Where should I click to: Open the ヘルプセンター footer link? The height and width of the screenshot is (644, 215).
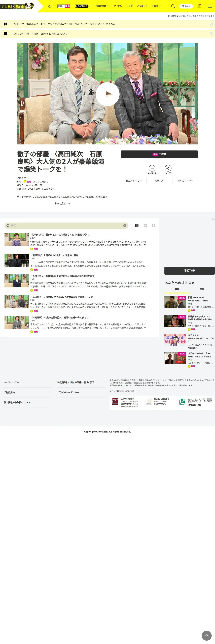pyautogui.click(x=12, y=383)
